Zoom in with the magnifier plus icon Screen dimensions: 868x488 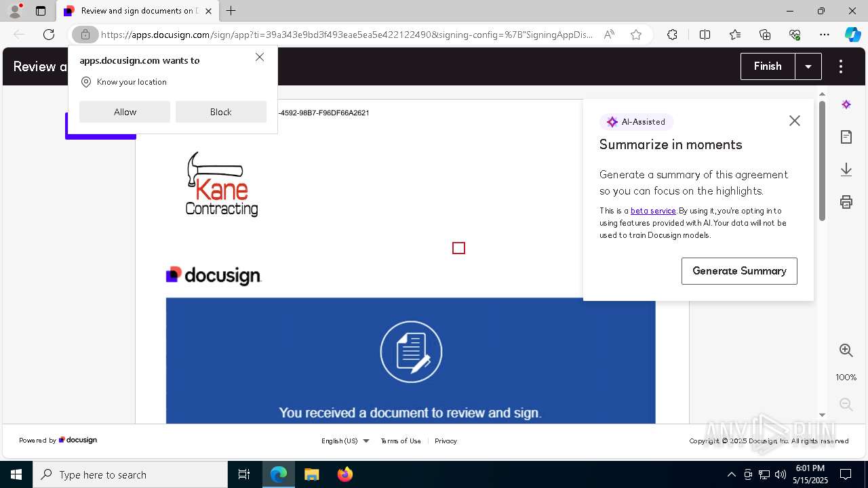pos(846,350)
